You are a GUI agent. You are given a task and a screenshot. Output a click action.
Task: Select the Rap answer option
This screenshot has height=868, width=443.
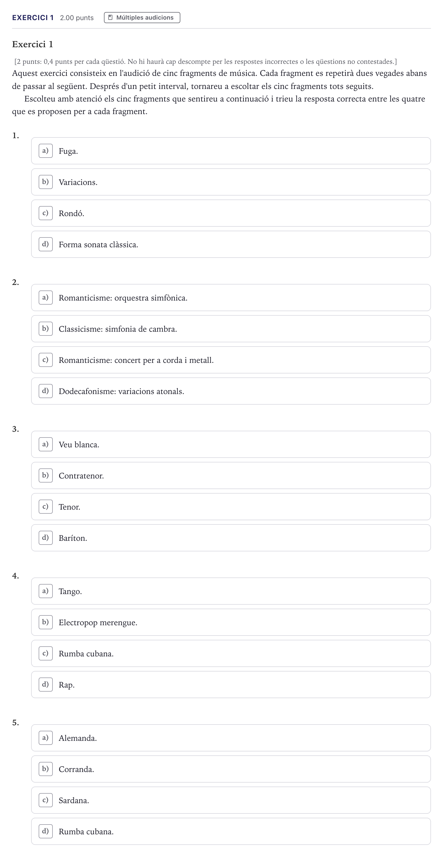[231, 685]
